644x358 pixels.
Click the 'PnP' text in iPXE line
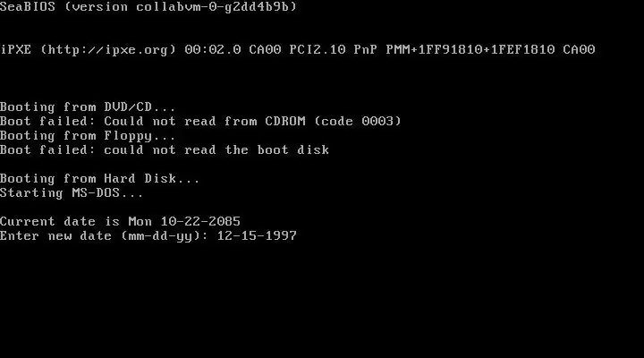click(x=366, y=50)
